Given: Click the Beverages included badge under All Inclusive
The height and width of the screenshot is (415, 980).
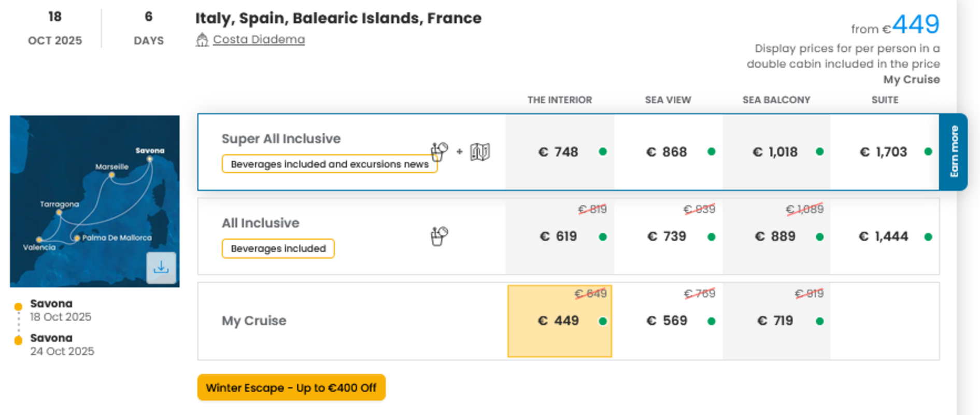Looking at the screenshot, I should 278,248.
